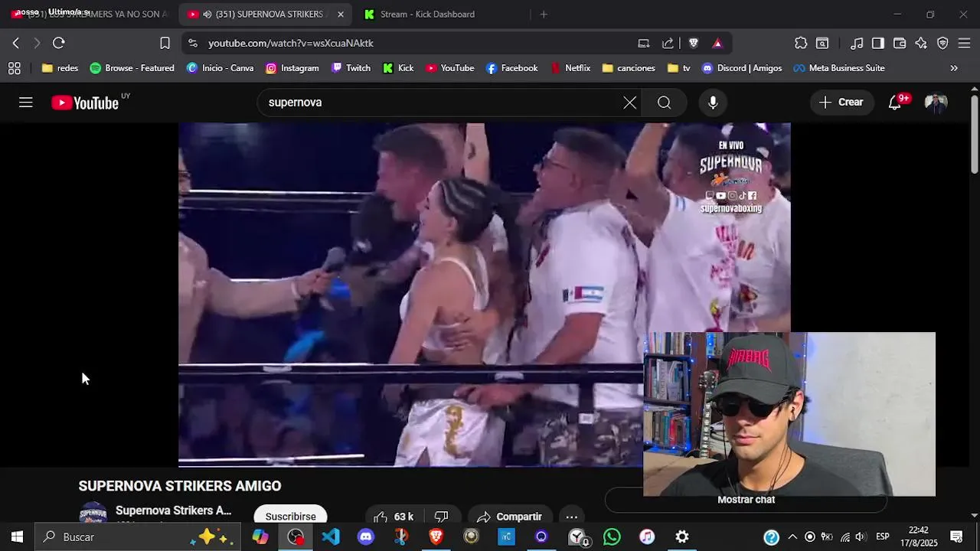Go to the YouTube home logo
The width and height of the screenshot is (980, 551).
[x=85, y=103]
